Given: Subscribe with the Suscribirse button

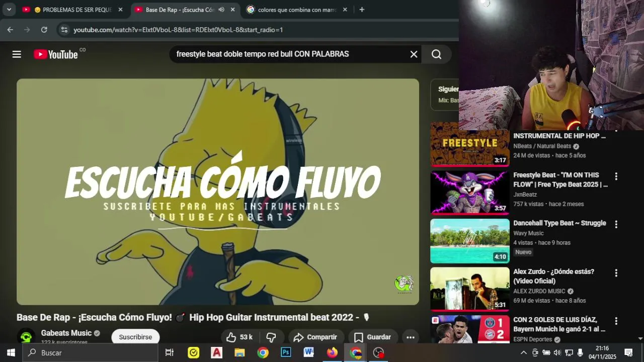Looking at the screenshot, I should pyautogui.click(x=135, y=337).
